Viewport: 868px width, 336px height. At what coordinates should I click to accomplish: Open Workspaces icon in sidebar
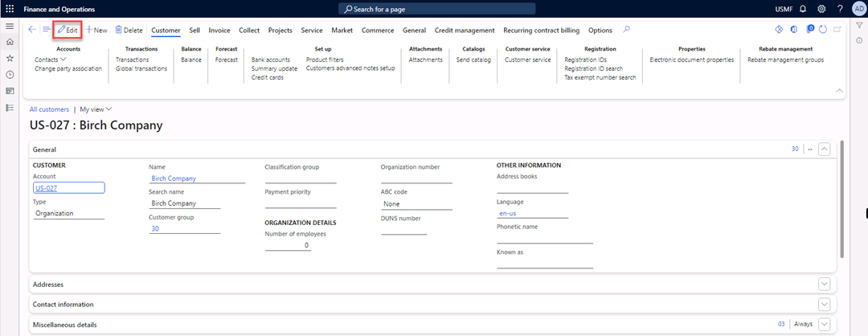(x=10, y=91)
